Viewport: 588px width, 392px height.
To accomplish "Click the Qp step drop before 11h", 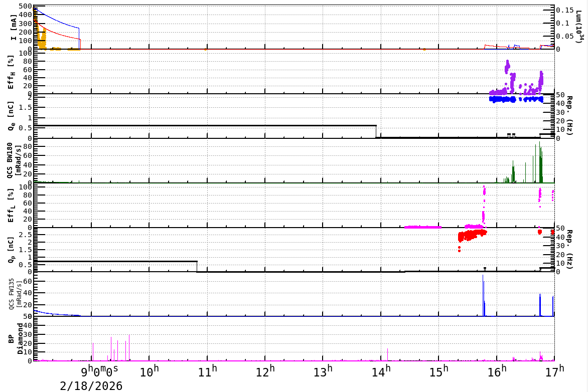I will pyautogui.click(x=197, y=267).
